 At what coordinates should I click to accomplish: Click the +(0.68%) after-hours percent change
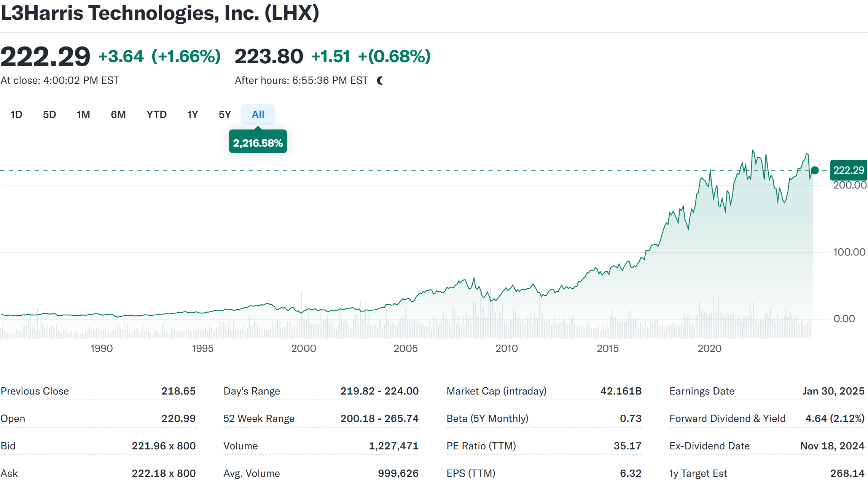pos(394,56)
